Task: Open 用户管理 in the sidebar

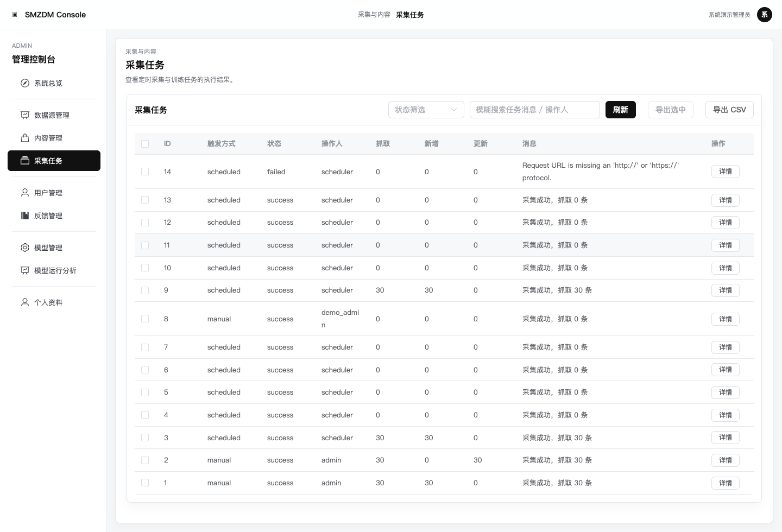Action: click(54, 193)
